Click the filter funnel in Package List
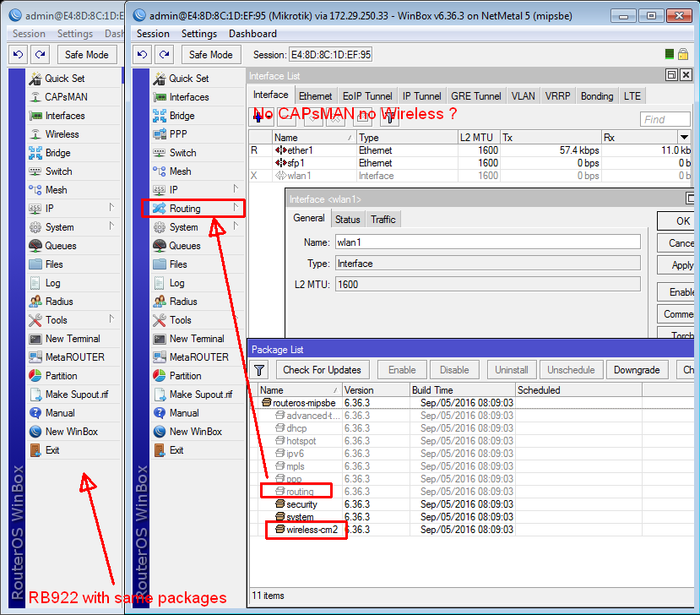This screenshot has height=615, width=700. click(259, 370)
